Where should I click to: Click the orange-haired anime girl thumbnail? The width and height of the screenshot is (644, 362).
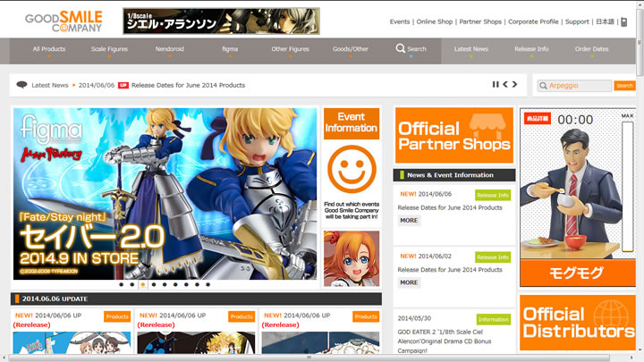[352, 258]
